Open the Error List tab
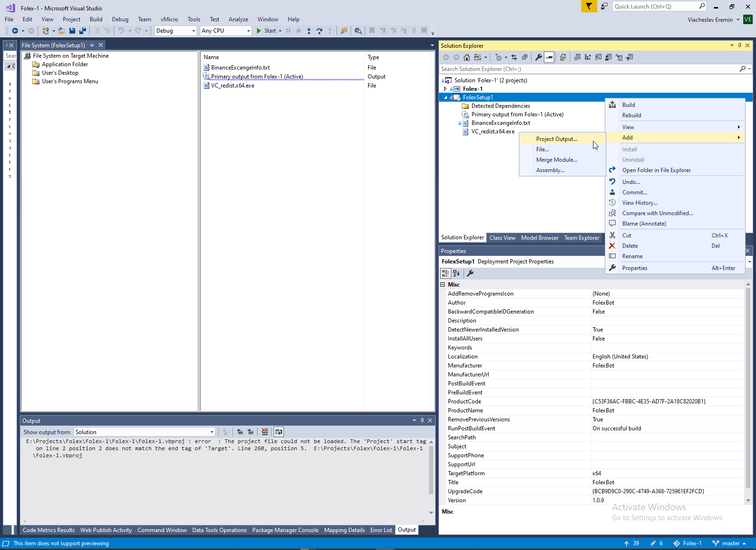756x550 pixels. click(x=381, y=530)
